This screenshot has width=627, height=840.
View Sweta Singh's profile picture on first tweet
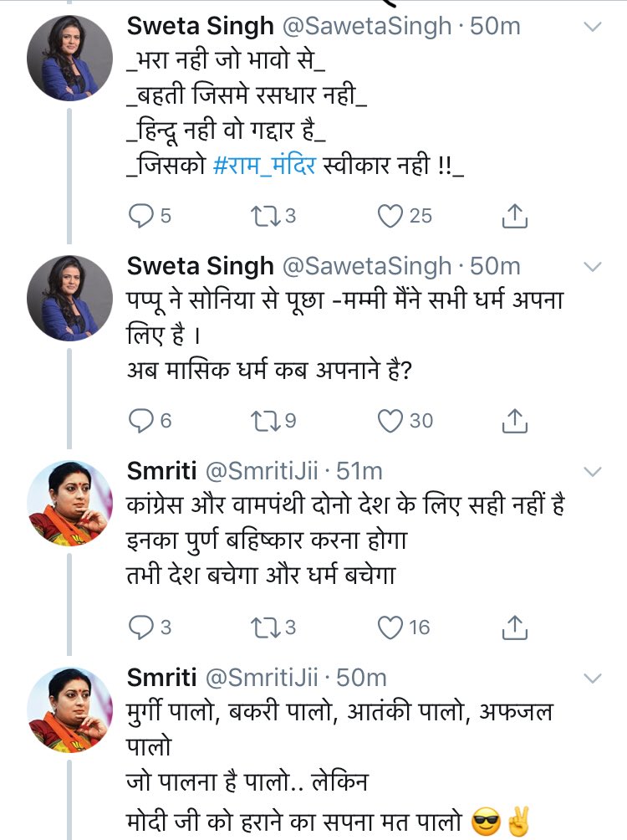[x=69, y=58]
